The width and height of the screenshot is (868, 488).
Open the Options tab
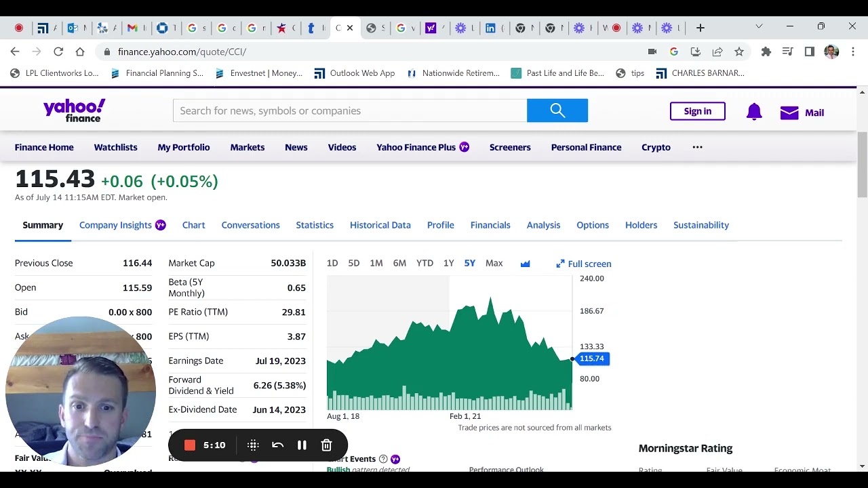593,225
